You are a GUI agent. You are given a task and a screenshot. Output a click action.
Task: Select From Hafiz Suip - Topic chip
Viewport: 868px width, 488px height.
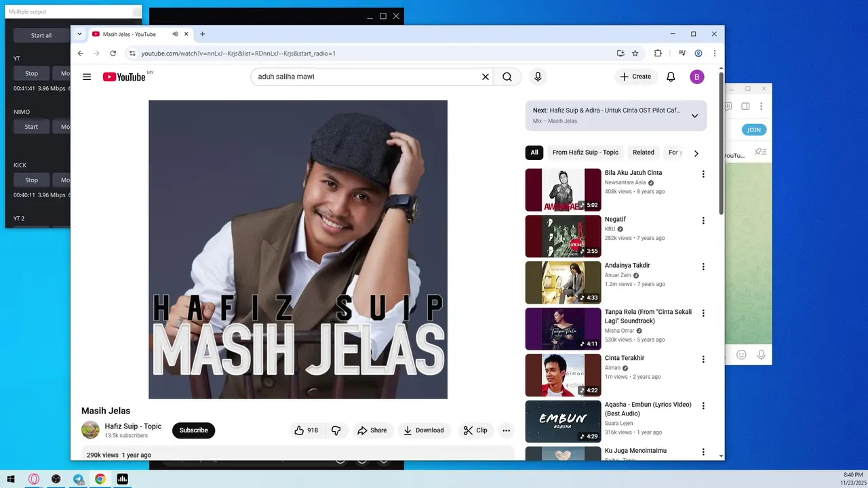pos(585,152)
